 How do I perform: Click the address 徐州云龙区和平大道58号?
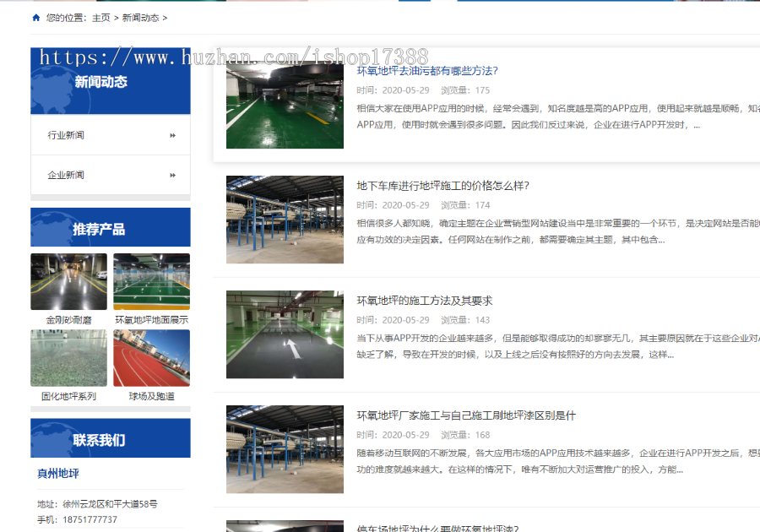[x=110, y=504]
